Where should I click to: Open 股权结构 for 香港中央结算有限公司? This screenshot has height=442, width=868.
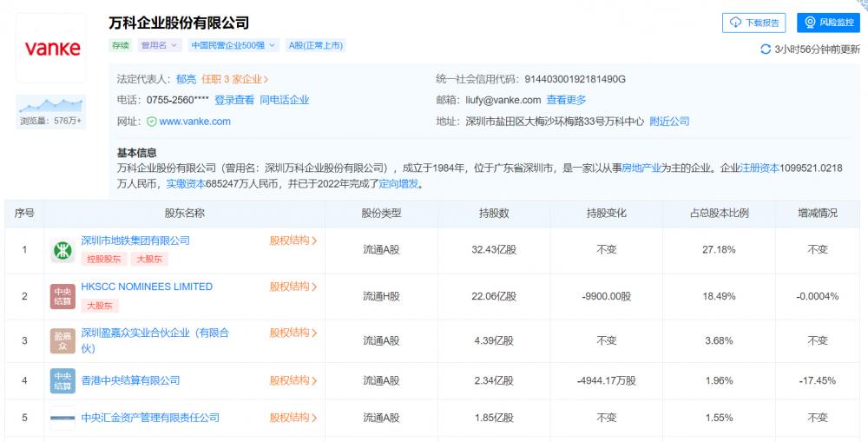coord(293,380)
